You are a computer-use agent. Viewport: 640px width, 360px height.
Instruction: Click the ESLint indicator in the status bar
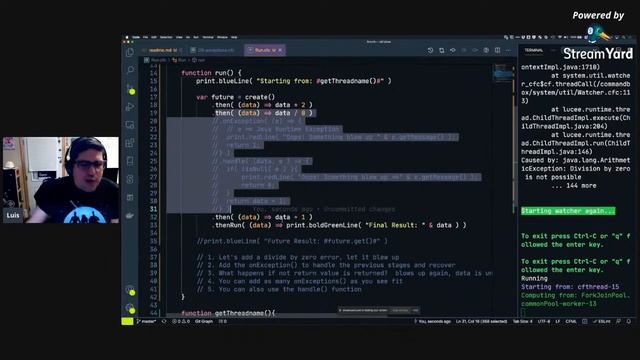601,322
